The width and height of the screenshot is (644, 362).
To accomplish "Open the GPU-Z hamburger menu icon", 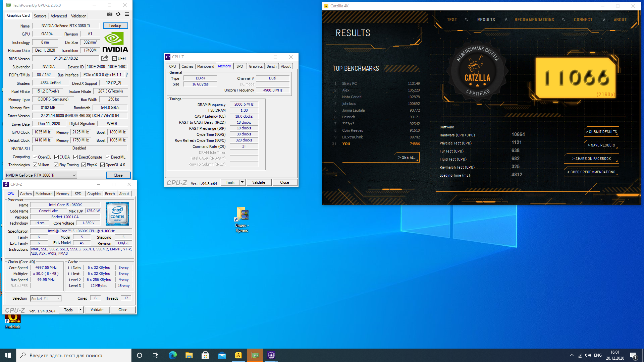I will tap(127, 14).
